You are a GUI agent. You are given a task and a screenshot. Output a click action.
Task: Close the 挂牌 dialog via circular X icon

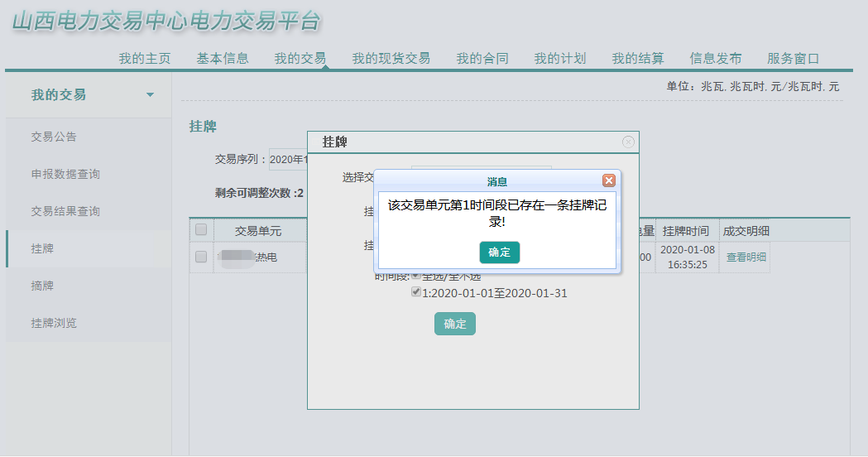628,142
